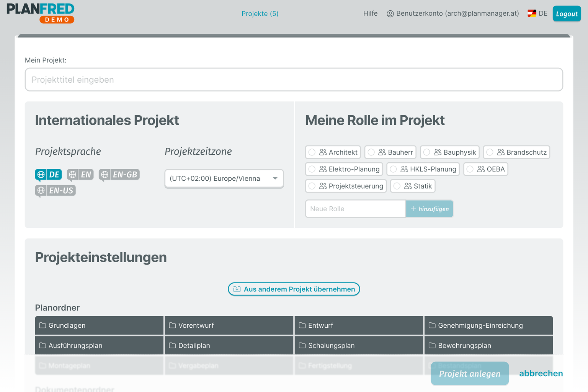Select the Bauphysik role radio button

(427, 152)
